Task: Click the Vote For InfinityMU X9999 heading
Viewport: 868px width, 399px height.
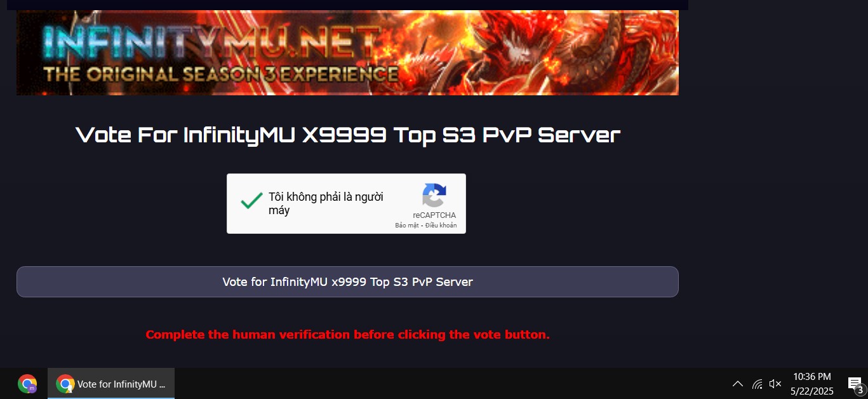Action: 347,135
